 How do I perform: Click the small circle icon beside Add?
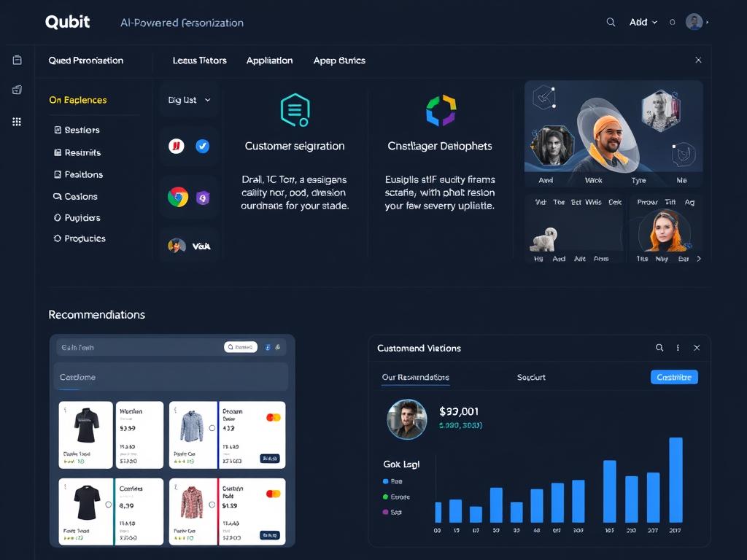point(672,22)
